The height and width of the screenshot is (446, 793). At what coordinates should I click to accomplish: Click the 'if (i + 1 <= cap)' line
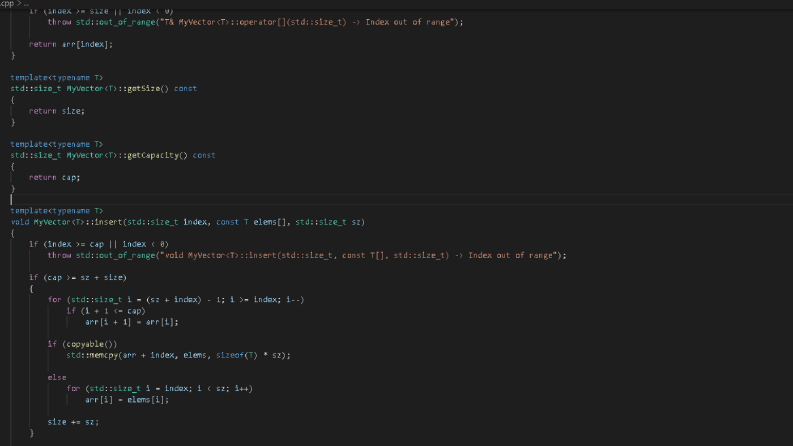(106, 311)
